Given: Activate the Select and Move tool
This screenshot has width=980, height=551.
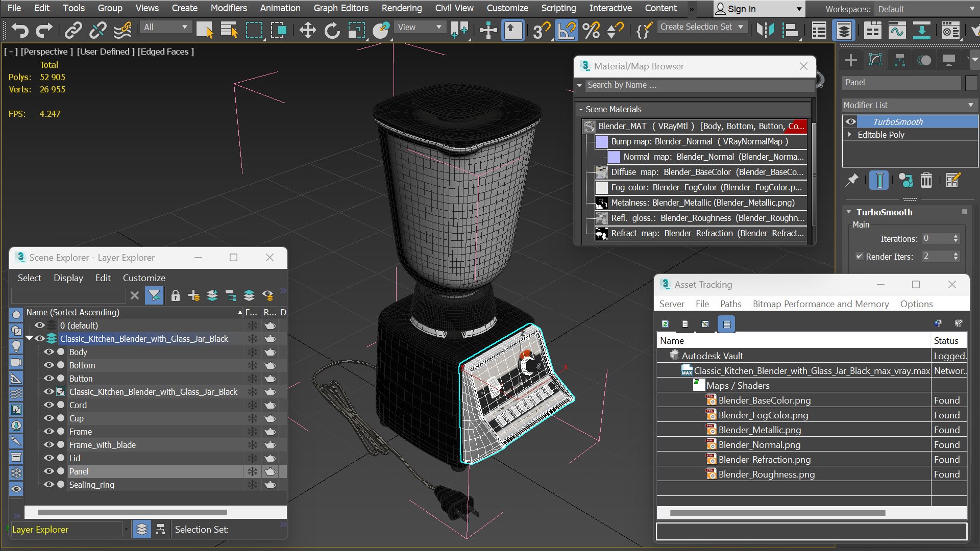Looking at the screenshot, I should tap(307, 31).
